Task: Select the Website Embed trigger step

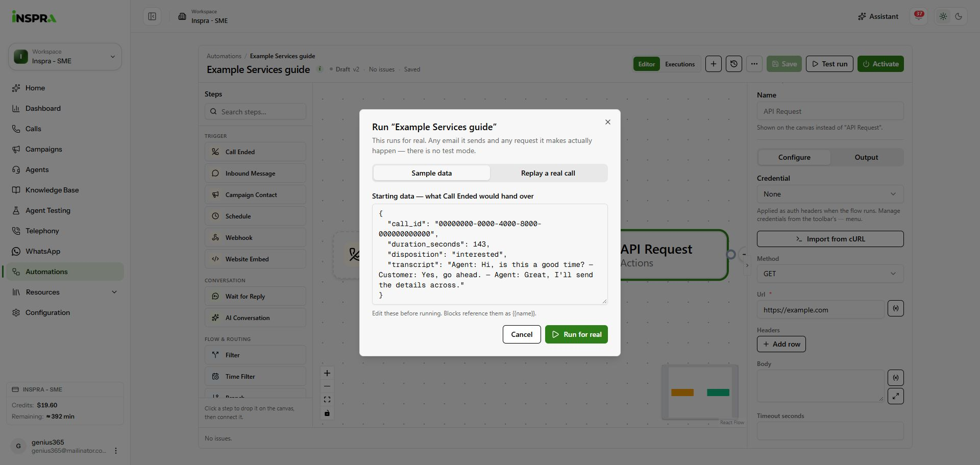Action: (x=255, y=259)
